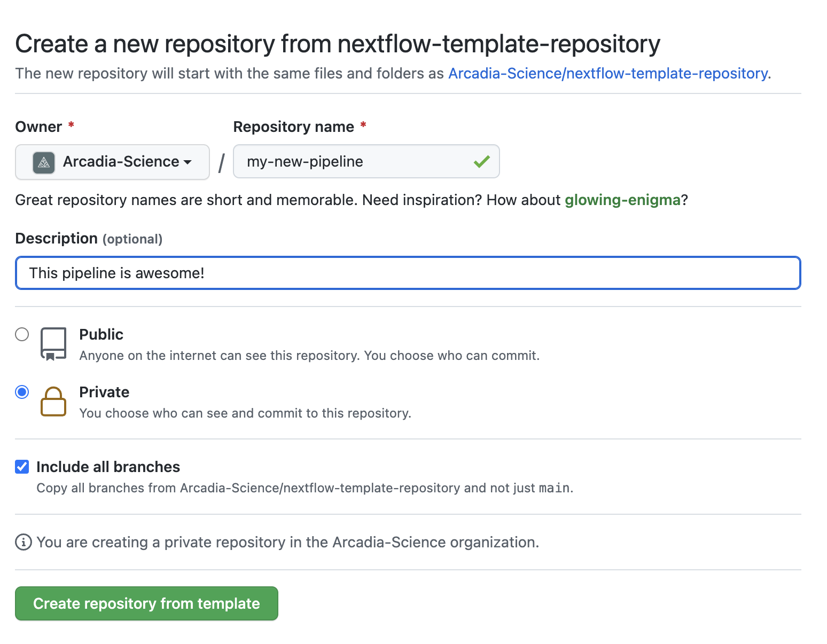Image resolution: width=827 pixels, height=644 pixels.
Task: Click the private repository lock icon
Action: point(53,402)
